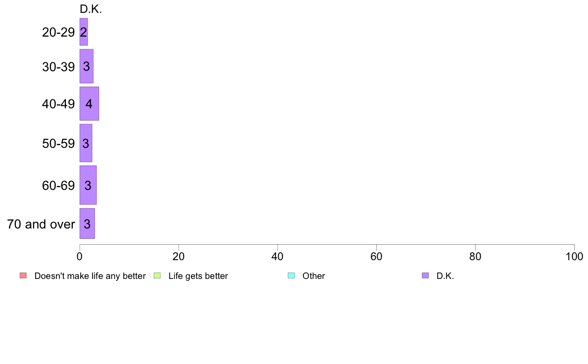Click the 'Doesn't make life any better' legend text
The width and height of the screenshot is (588, 364).
click(90, 276)
